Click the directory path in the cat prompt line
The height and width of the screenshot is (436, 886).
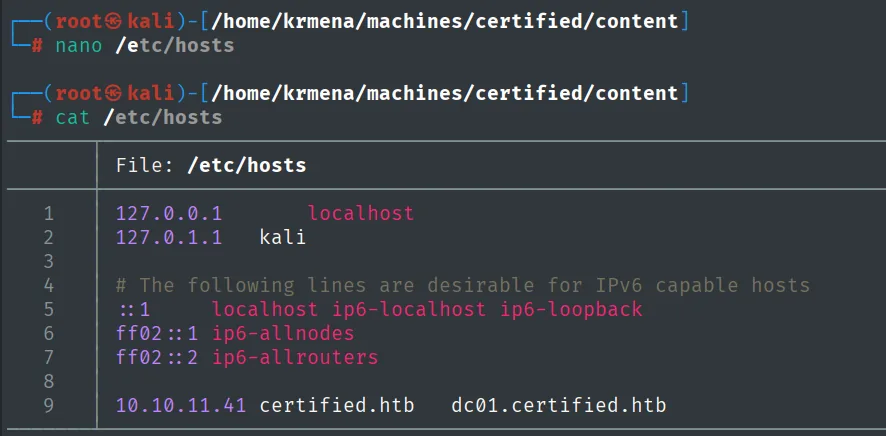point(445,93)
